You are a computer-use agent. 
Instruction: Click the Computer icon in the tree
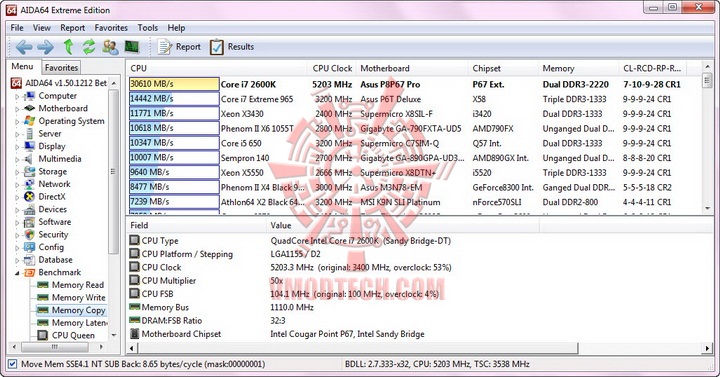[x=29, y=96]
